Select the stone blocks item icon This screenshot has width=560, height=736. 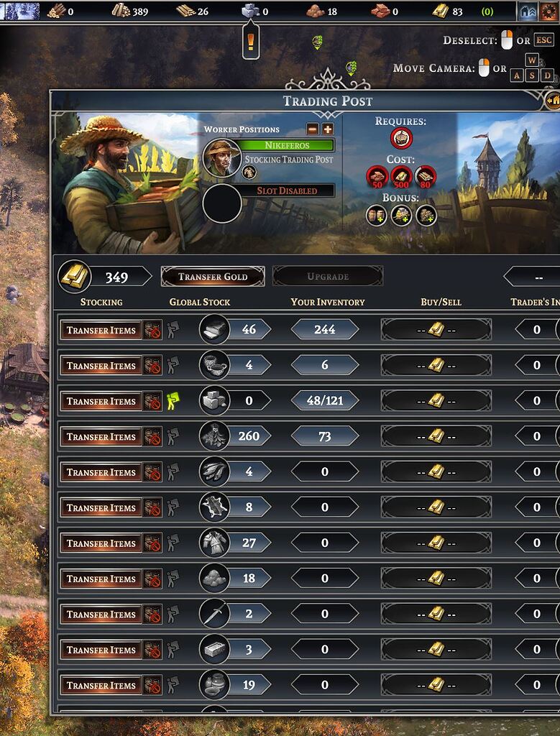(214, 400)
